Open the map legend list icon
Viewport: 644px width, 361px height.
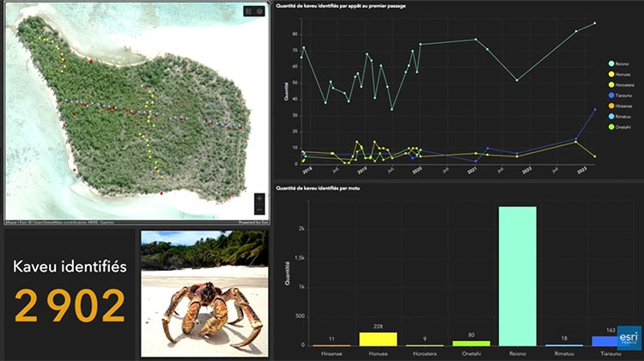[248, 11]
